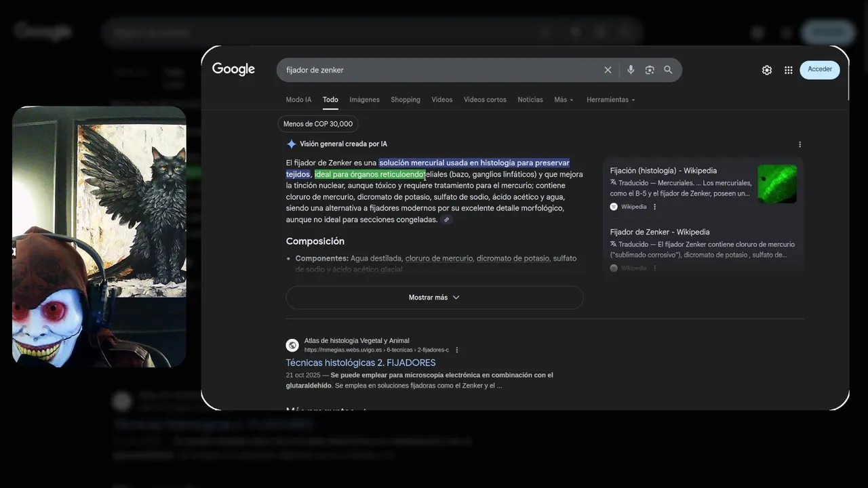The height and width of the screenshot is (488, 868).
Task: Expand AI overview with Mostrar más
Action: pos(434,298)
